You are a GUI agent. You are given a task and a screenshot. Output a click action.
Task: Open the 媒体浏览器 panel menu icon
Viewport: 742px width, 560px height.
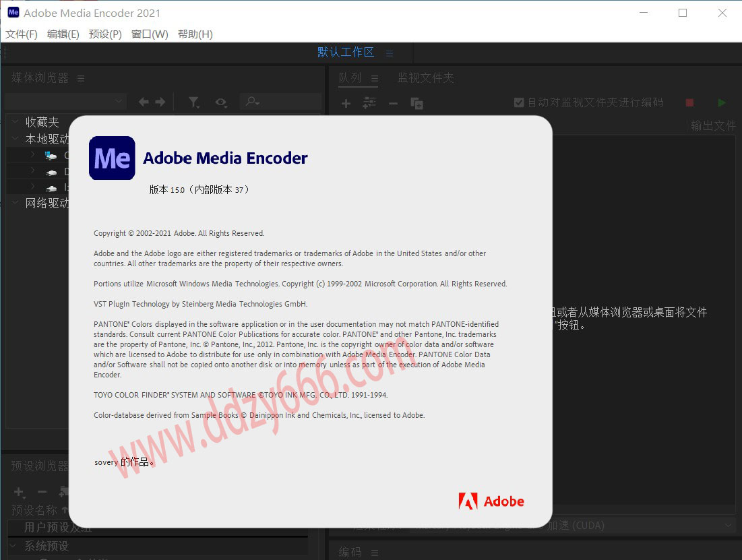[81, 79]
